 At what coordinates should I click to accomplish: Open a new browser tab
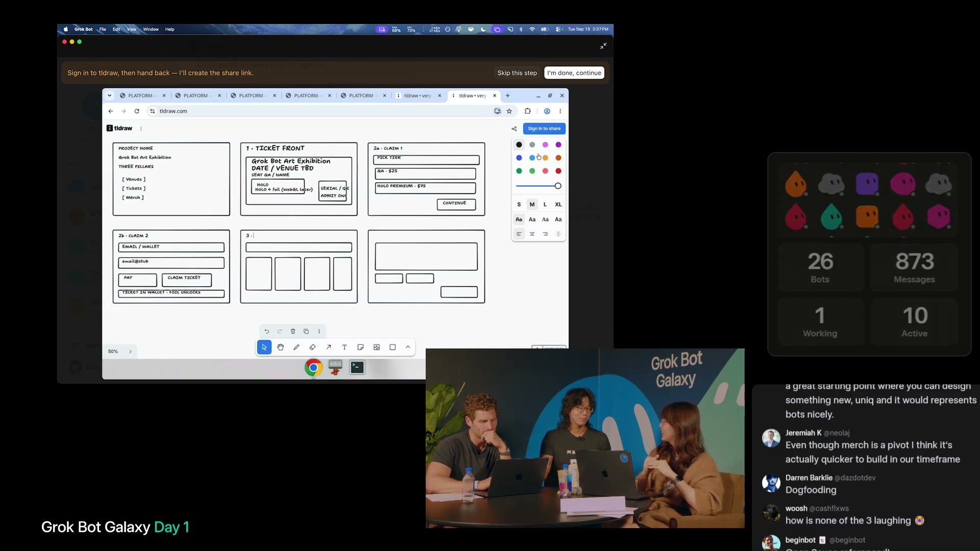[x=508, y=96]
